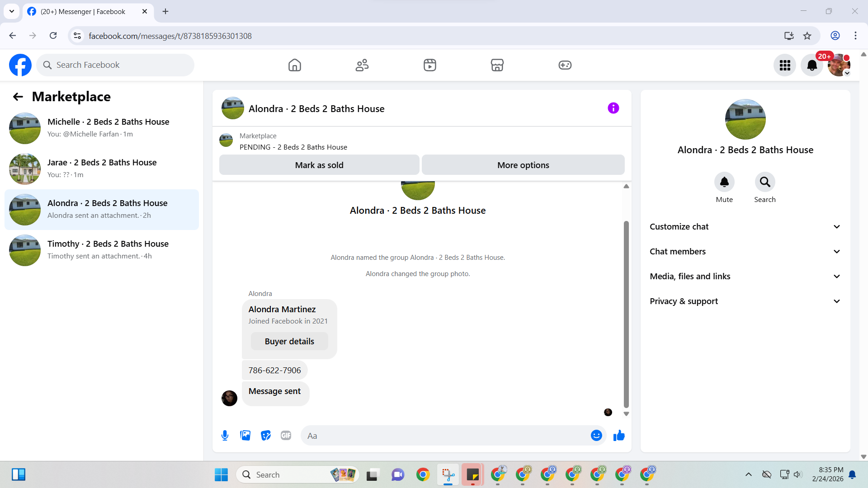Screen dimensions: 868x488
Task: Go to Marketplace from the top navigation
Action: click(497, 65)
